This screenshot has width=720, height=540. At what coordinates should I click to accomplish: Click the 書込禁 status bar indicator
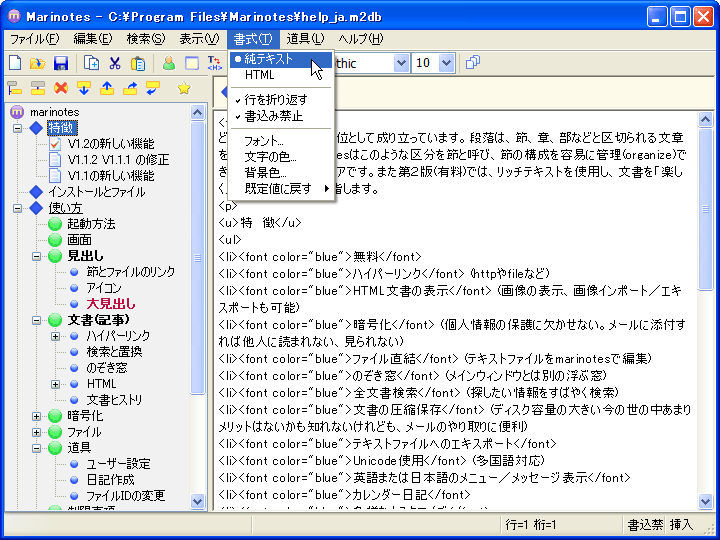645,524
